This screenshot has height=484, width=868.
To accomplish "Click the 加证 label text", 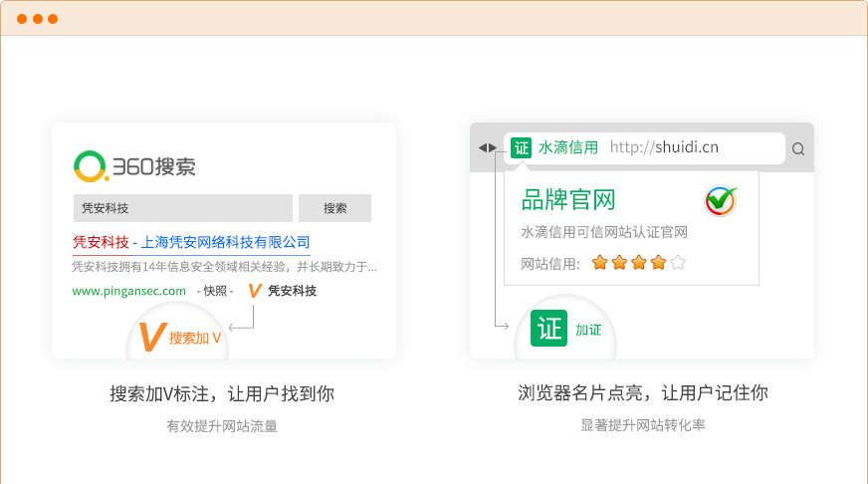I will tap(588, 330).
